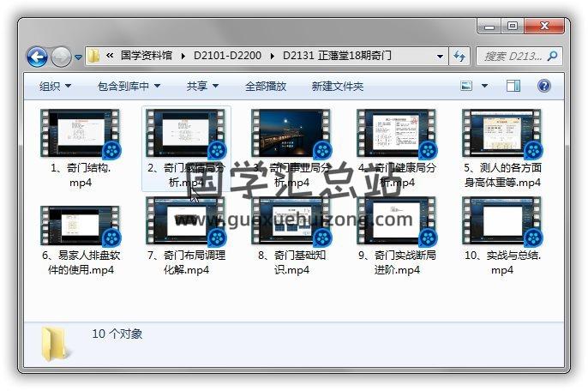Select video icon 8、奇门基础知识.mp4
Screen dimensions: 588x391
(x=291, y=221)
